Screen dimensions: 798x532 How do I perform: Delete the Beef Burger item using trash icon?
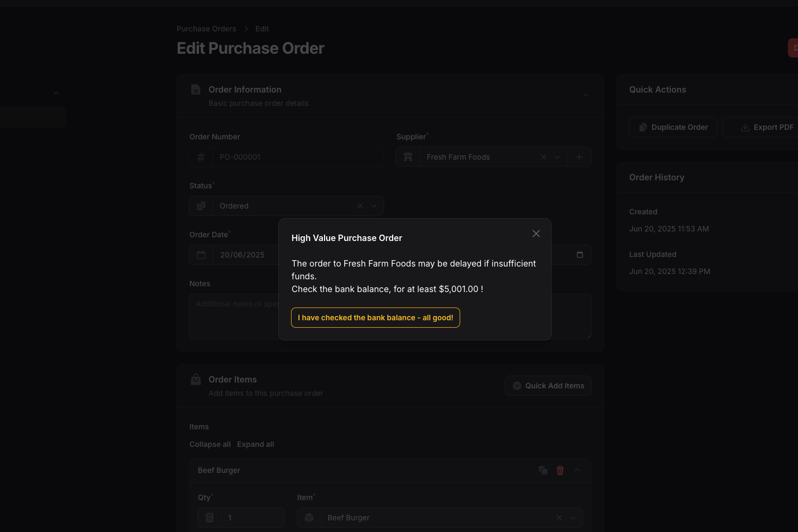pyautogui.click(x=560, y=470)
